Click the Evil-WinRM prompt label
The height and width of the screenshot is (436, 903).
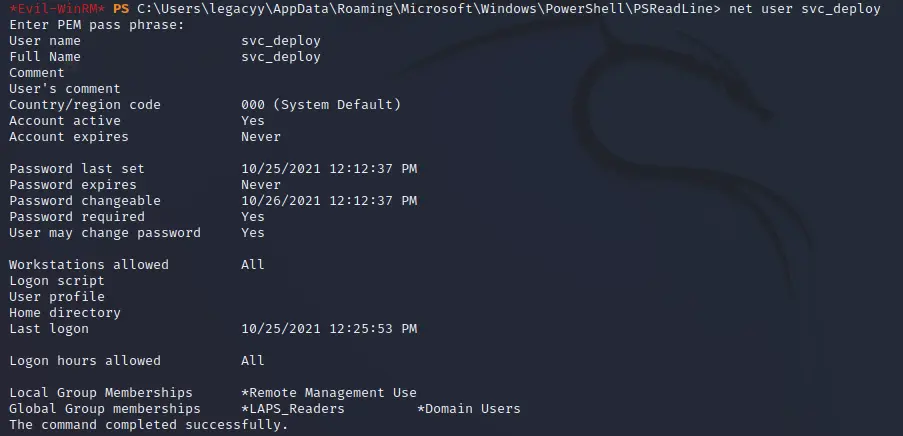pyautogui.click(x=57, y=9)
